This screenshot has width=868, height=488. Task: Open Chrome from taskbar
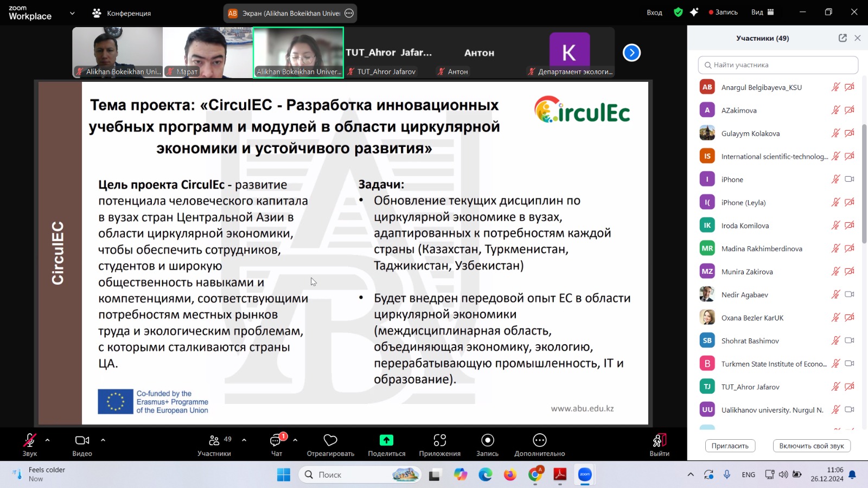[535, 475]
